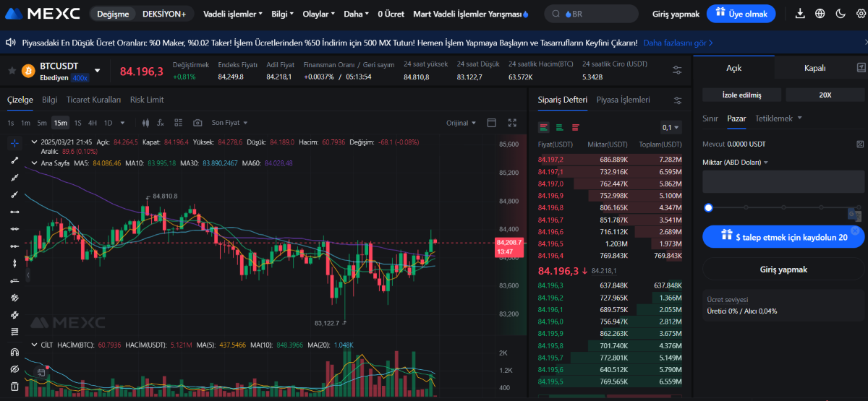Close the blue signup reward popup

[x=855, y=231]
